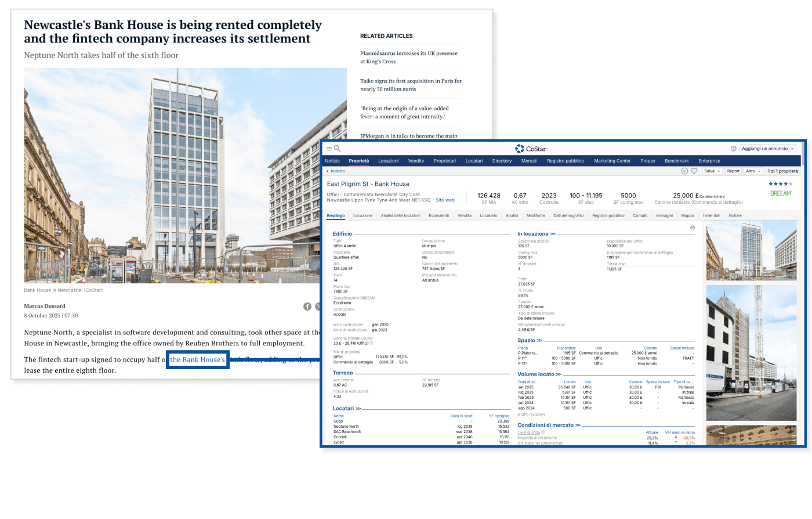Viewport: 812px width, 519px height.
Task: Go back via the Indietro link
Action: pos(336,171)
